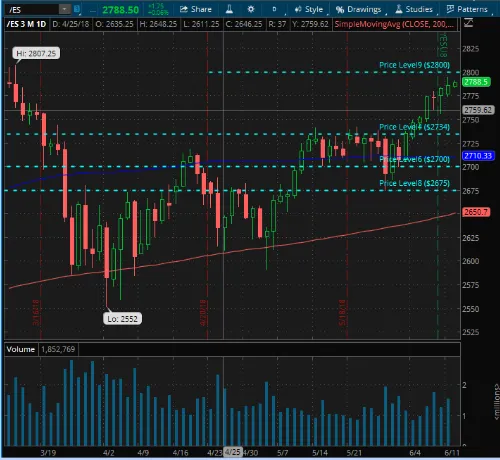Click the blue clipboard link icon

coord(77,9)
